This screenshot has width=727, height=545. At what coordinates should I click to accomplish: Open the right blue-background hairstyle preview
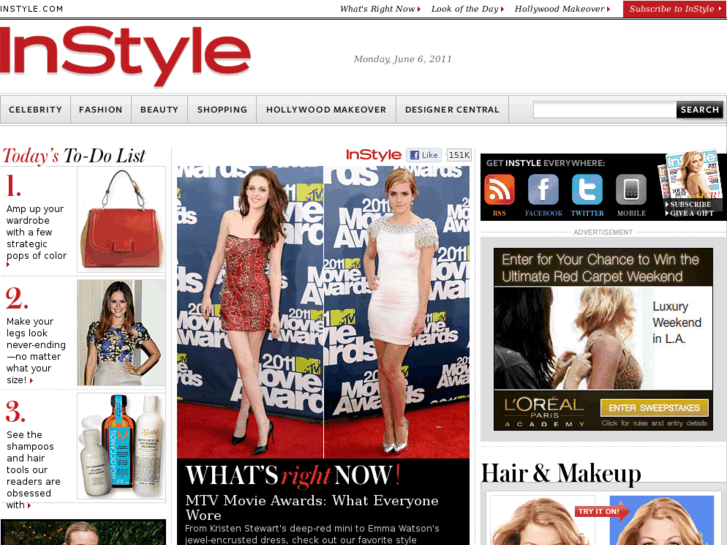click(x=662, y=520)
